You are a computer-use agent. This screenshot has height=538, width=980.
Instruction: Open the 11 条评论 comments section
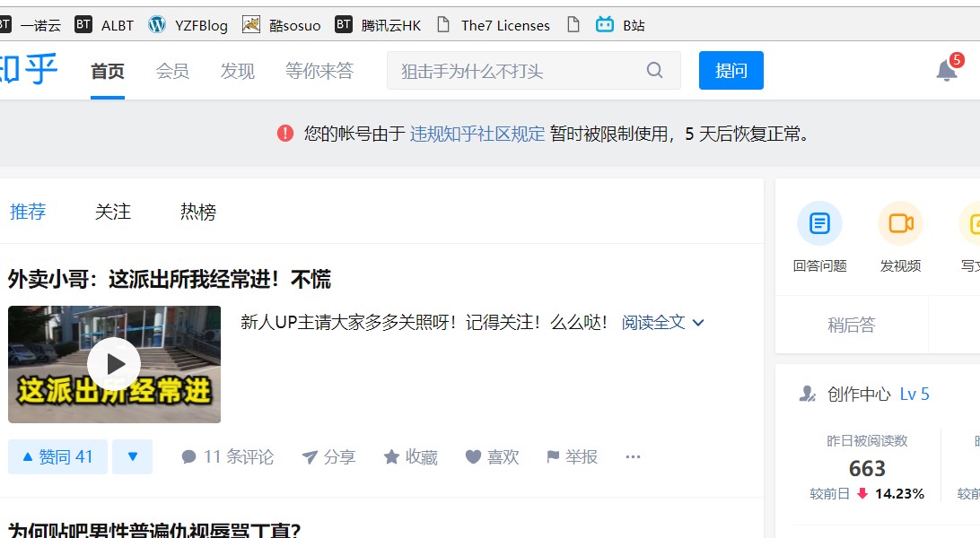[x=227, y=456]
